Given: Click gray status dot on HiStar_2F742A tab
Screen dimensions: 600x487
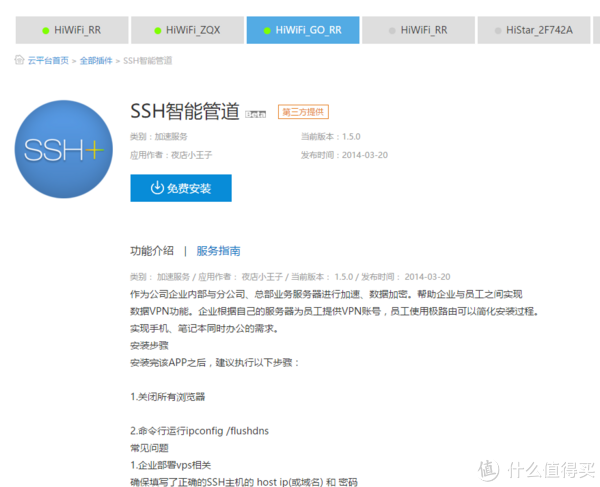Looking at the screenshot, I should 498,31.
